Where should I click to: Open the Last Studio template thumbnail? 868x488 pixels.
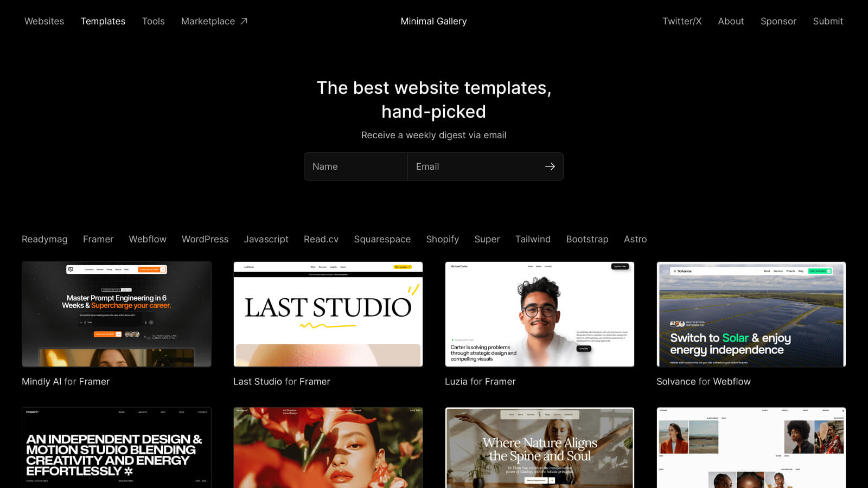click(328, 314)
